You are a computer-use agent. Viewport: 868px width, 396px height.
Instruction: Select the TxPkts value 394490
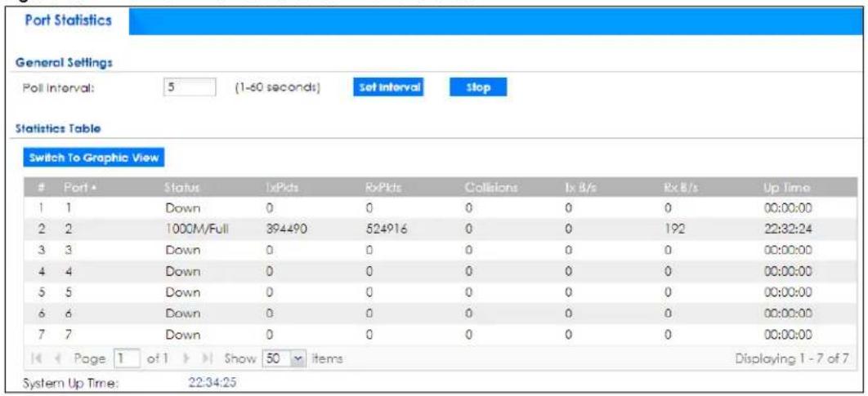tap(286, 229)
